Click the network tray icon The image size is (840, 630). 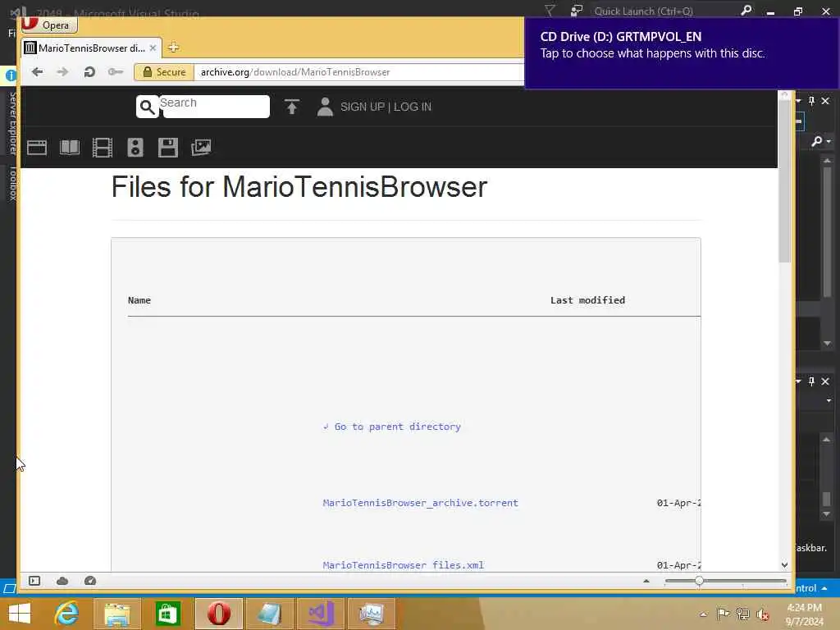click(742, 614)
